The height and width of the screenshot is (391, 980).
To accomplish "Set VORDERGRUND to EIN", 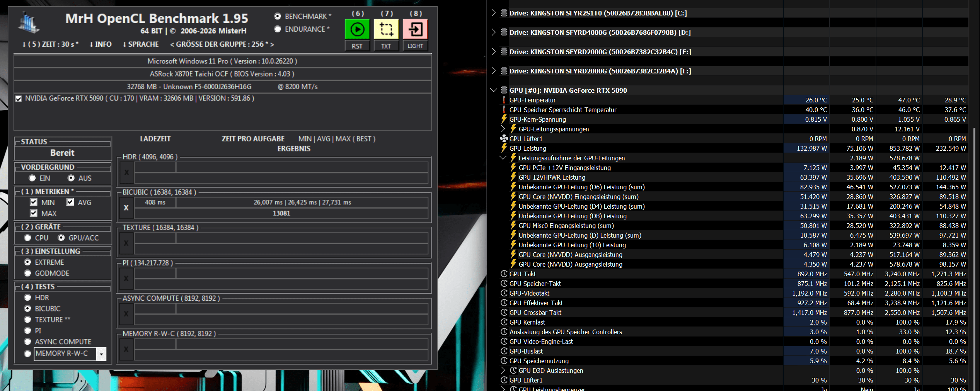I will [x=32, y=178].
